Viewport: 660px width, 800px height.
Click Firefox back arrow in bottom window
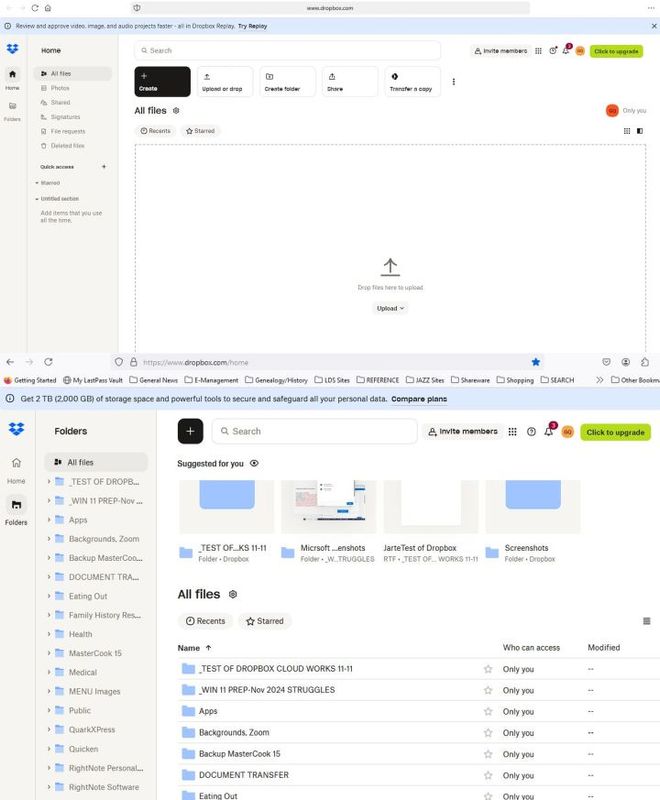click(x=10, y=362)
